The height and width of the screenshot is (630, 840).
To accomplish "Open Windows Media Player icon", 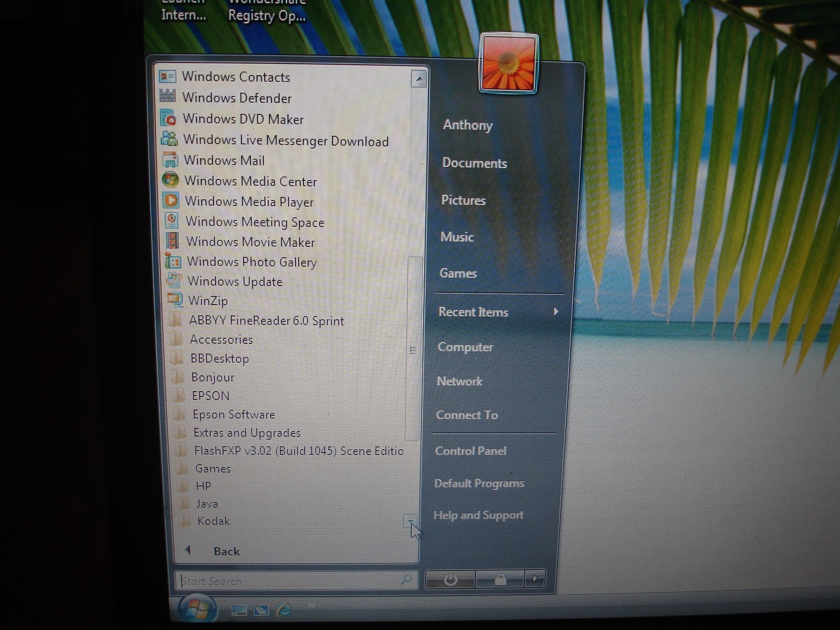I will (x=171, y=200).
